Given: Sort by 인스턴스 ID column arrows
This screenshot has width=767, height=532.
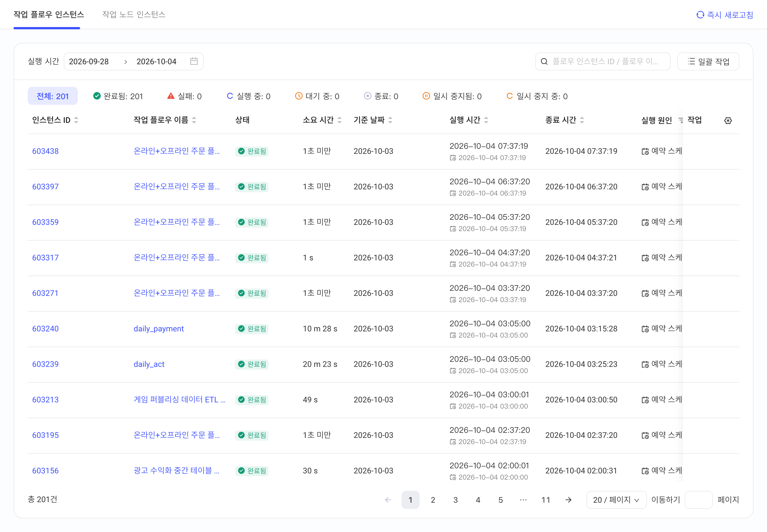Looking at the screenshot, I should point(76,120).
